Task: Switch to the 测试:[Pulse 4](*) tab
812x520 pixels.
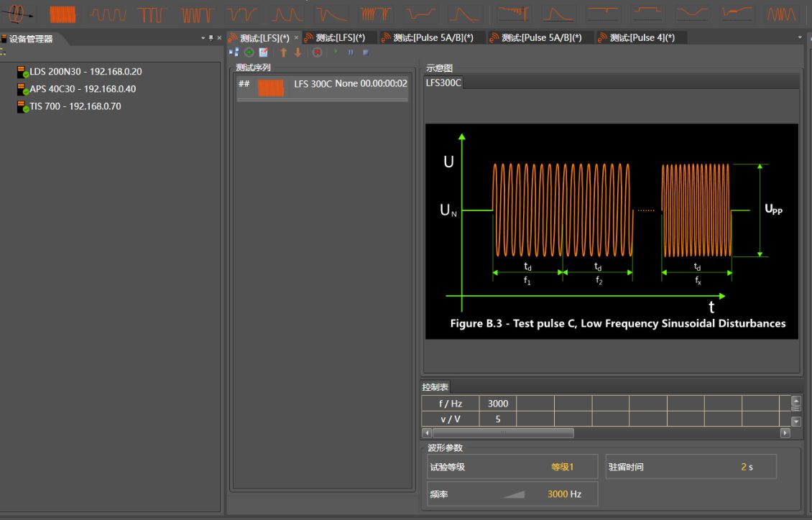Action: (642, 38)
